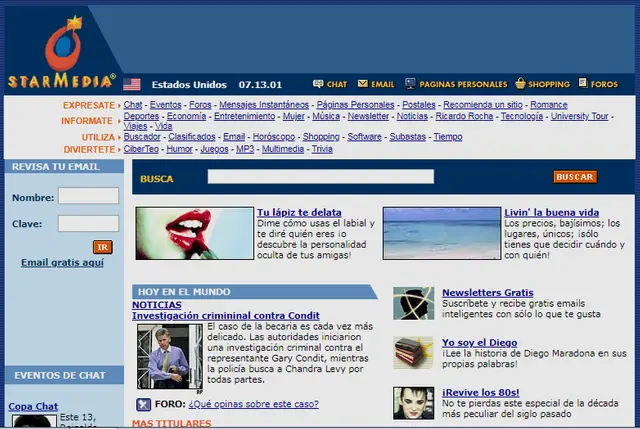Open Mensajes Instantáneos link

coord(264,105)
